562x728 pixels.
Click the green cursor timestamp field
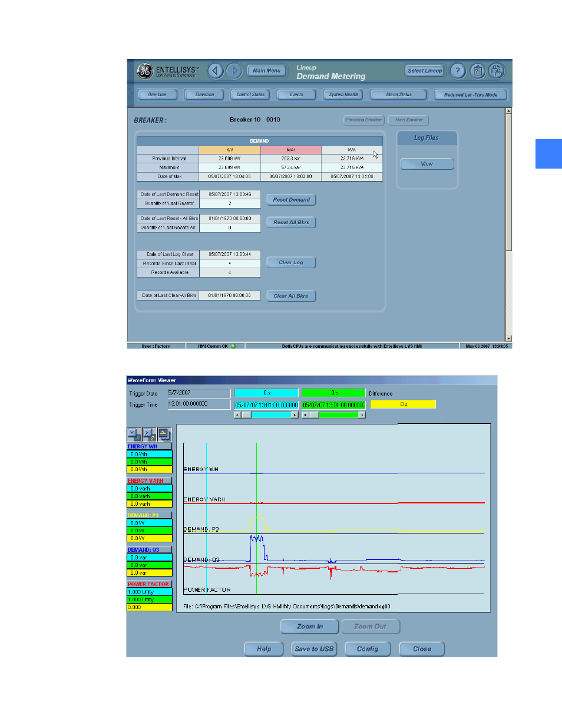334,406
